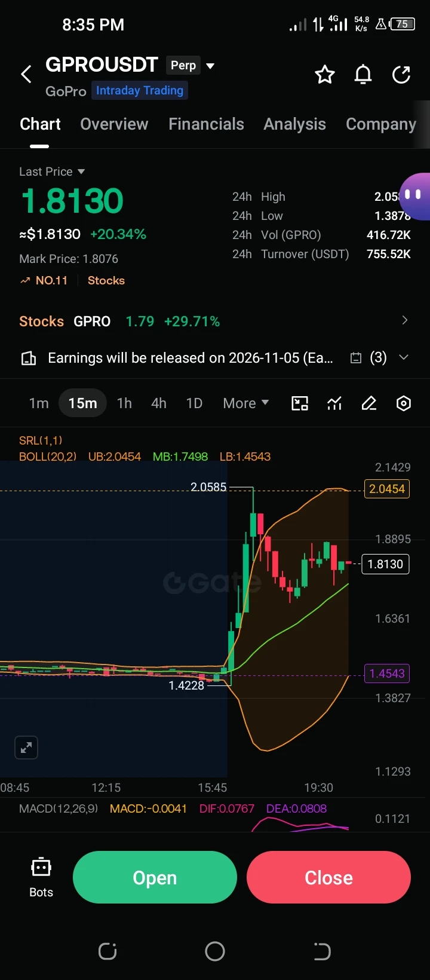Tap the Stocks category link
The width and height of the screenshot is (430, 980).
tap(106, 280)
